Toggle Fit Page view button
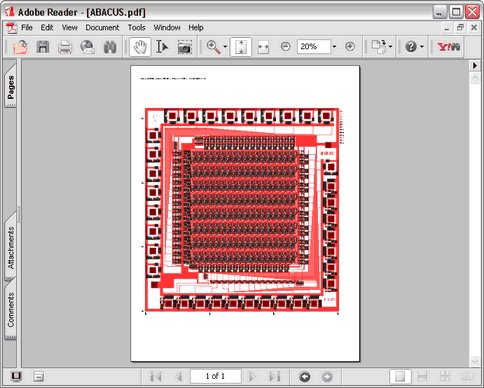The width and height of the screenshot is (484, 388). (x=241, y=47)
